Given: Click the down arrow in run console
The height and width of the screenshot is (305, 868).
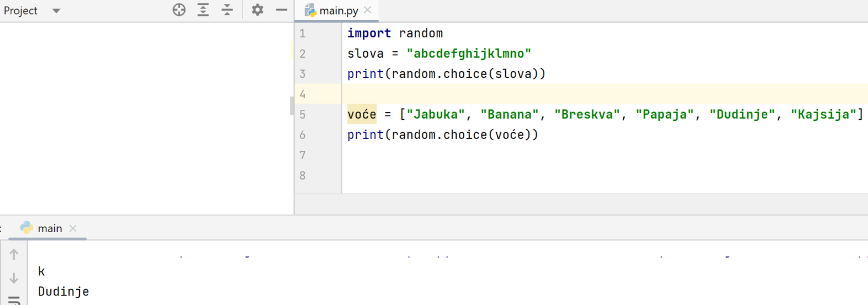Looking at the screenshot, I should pos(14,278).
